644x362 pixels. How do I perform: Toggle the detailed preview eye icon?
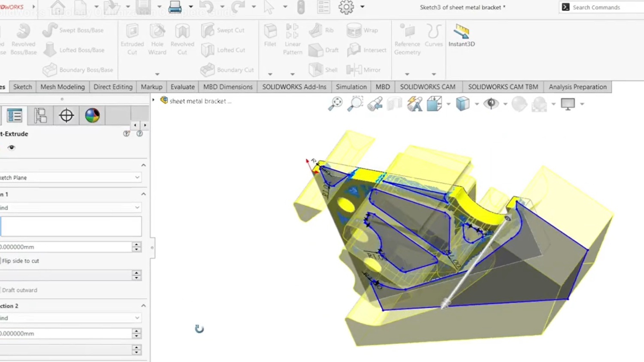click(11, 148)
